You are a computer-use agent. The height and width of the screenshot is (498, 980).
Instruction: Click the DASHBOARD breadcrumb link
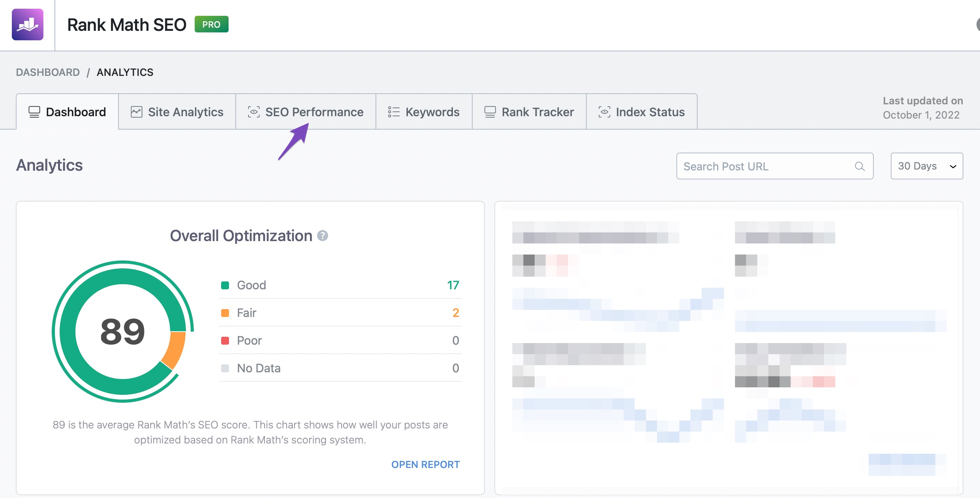(x=48, y=72)
